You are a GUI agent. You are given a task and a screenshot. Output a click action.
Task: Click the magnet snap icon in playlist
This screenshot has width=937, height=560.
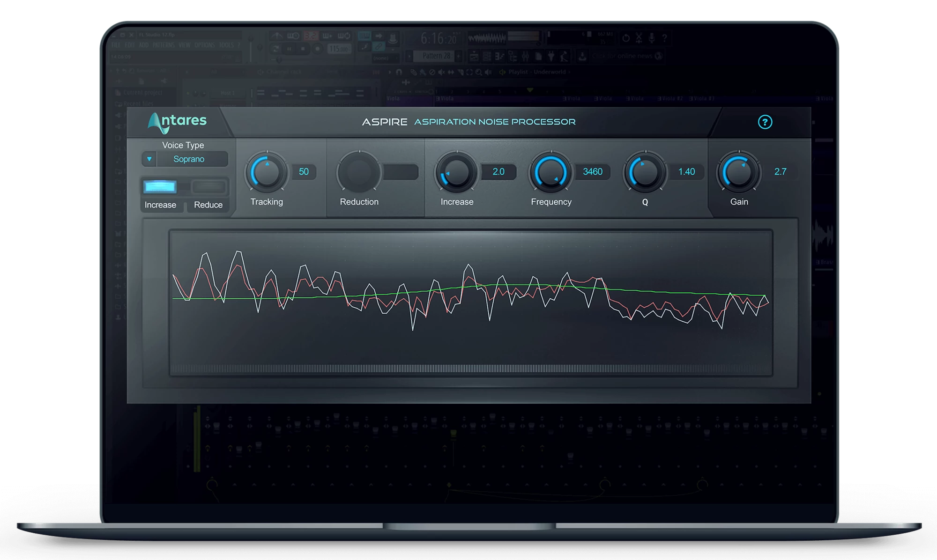[x=399, y=72]
